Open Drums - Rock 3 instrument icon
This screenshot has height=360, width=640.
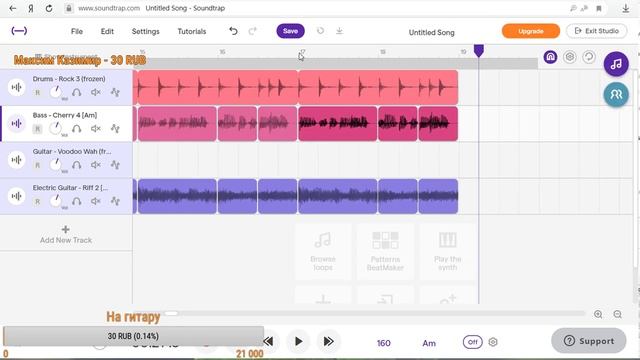click(16, 87)
